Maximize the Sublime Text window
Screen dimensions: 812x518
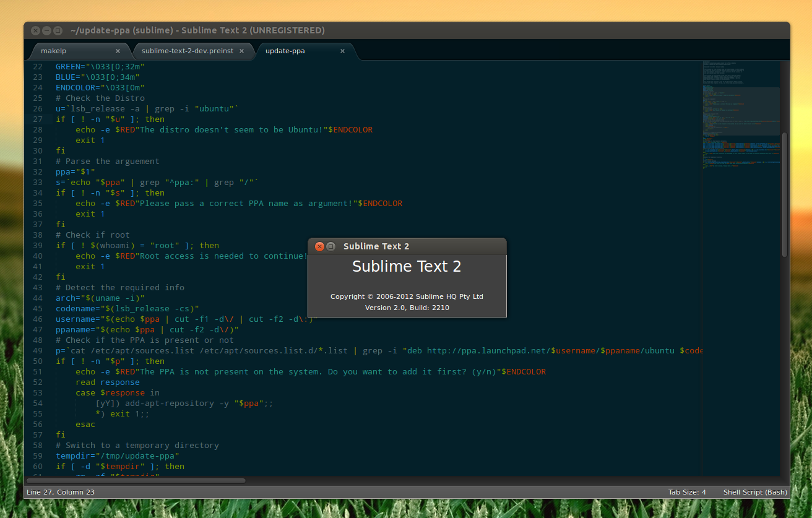pos(58,30)
